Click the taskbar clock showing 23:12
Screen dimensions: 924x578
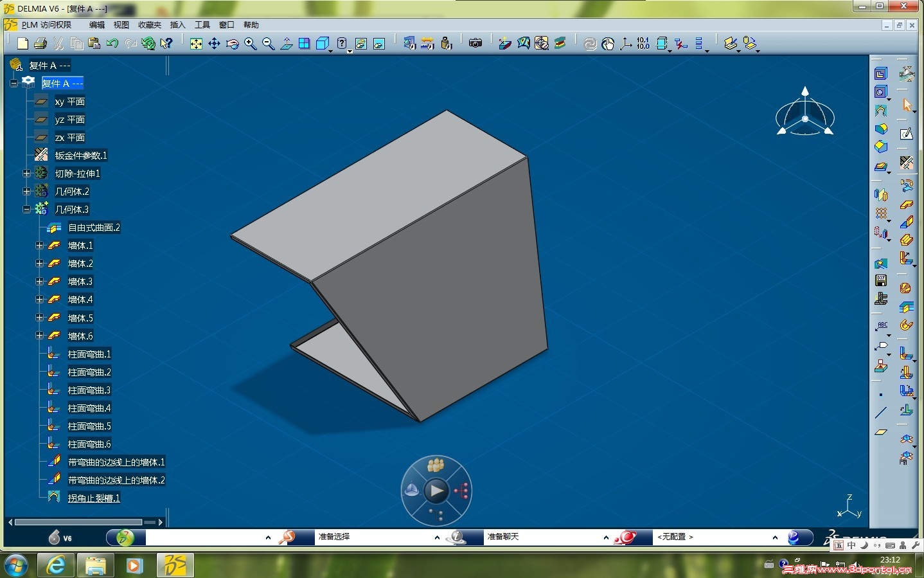[890, 560]
